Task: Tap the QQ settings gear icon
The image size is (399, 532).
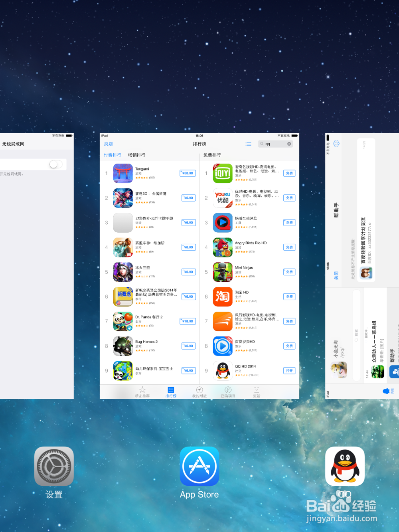Action: click(336, 144)
